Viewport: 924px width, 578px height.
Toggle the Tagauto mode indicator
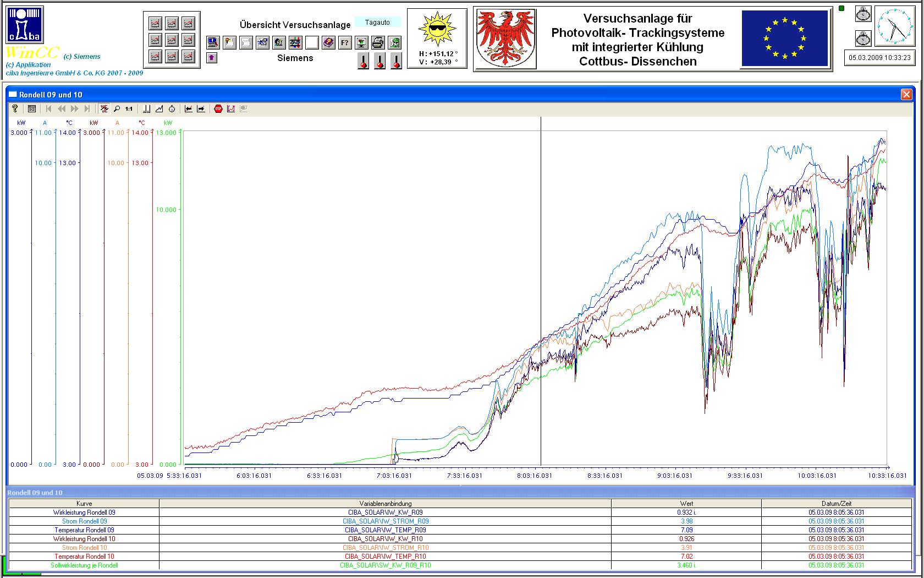click(377, 23)
